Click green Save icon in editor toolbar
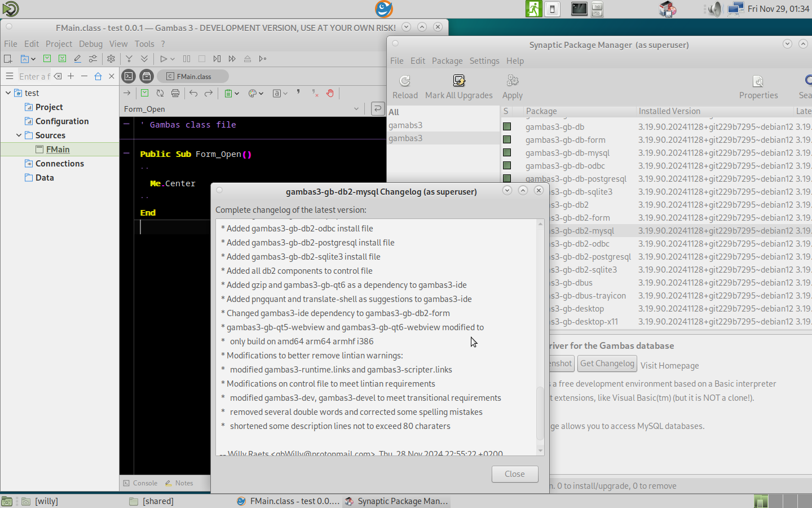The width and height of the screenshot is (812, 508). coord(145,93)
